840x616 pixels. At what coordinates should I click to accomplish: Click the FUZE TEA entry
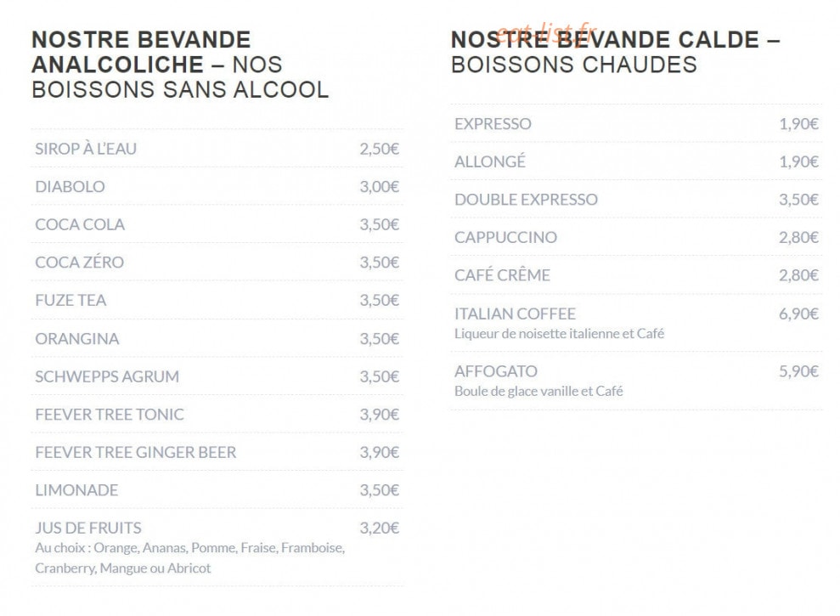(x=217, y=300)
